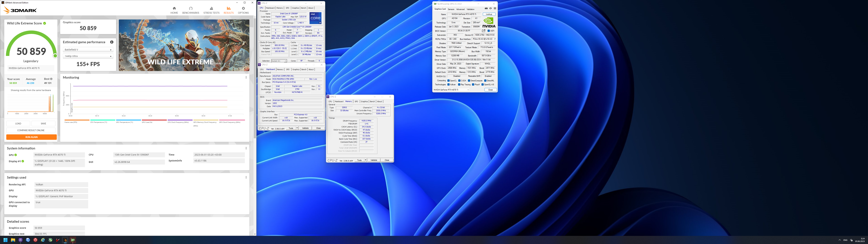The width and height of the screenshot is (868, 244).
Task: Click the Lookup button in GPU-Z
Action: click(489, 14)
